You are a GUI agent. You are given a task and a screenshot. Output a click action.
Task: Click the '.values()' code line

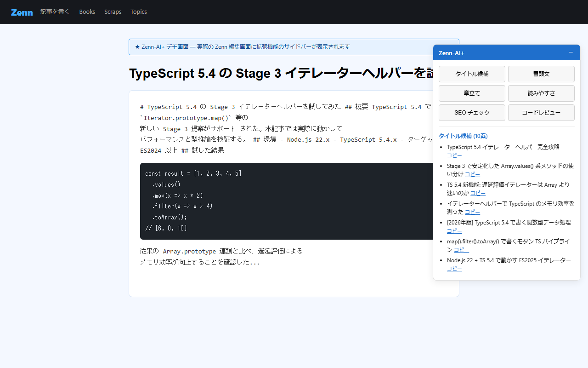166,184
